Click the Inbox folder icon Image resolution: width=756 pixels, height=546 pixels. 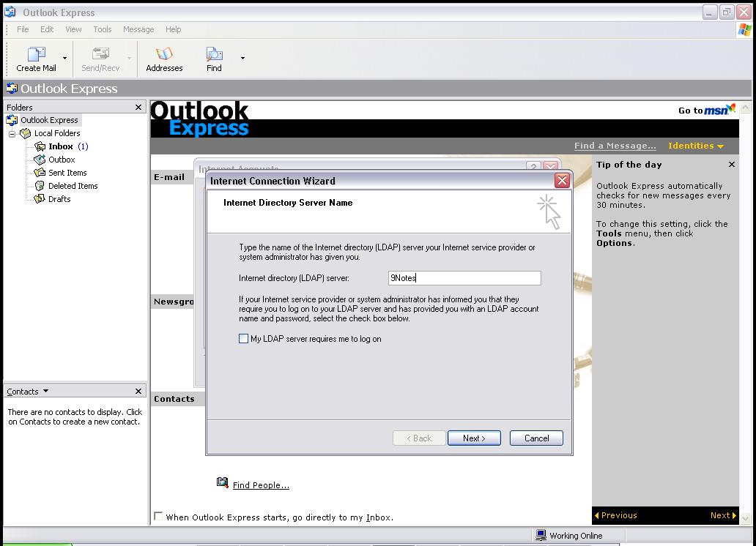40,146
